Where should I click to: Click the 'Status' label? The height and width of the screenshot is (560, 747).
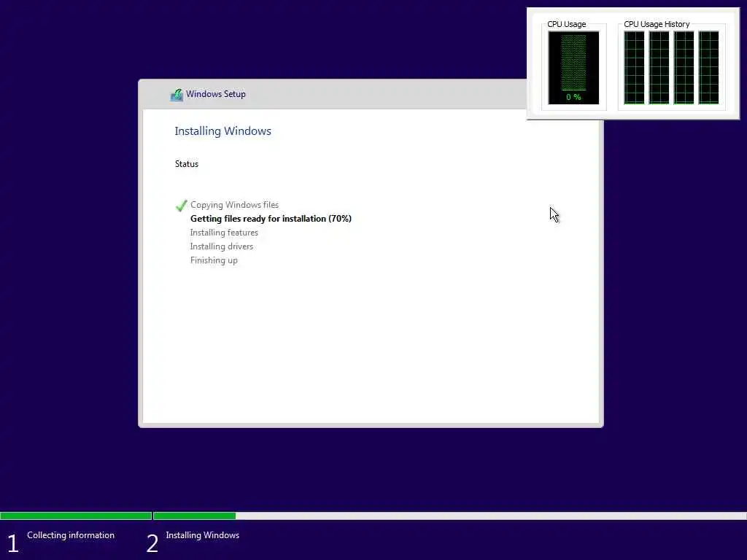(x=187, y=164)
